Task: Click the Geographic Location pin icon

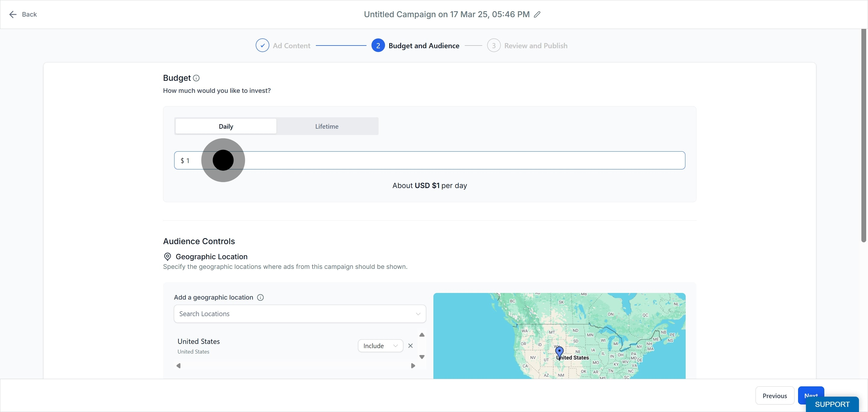Action: coord(167,257)
